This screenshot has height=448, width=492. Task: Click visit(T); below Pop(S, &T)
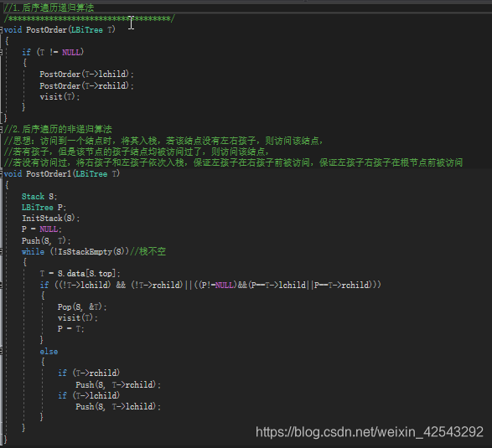coord(77,318)
